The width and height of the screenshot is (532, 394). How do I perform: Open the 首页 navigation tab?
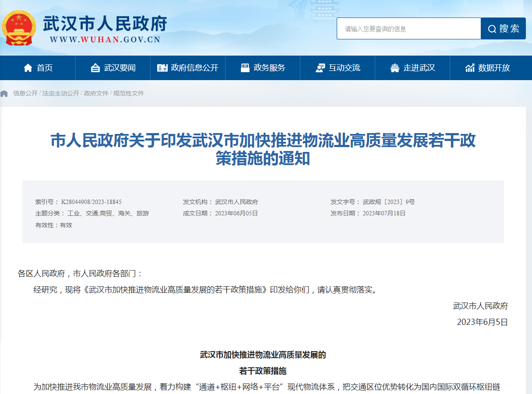45,68
